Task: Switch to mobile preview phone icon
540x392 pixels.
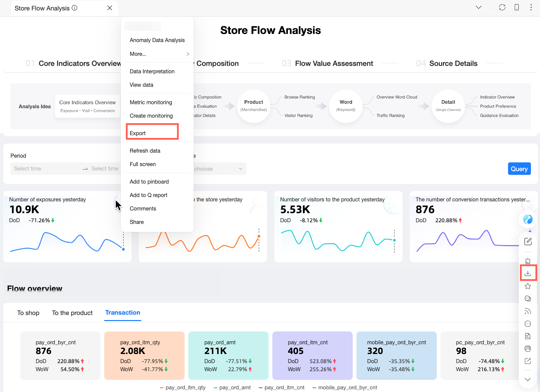Action: (x=516, y=7)
